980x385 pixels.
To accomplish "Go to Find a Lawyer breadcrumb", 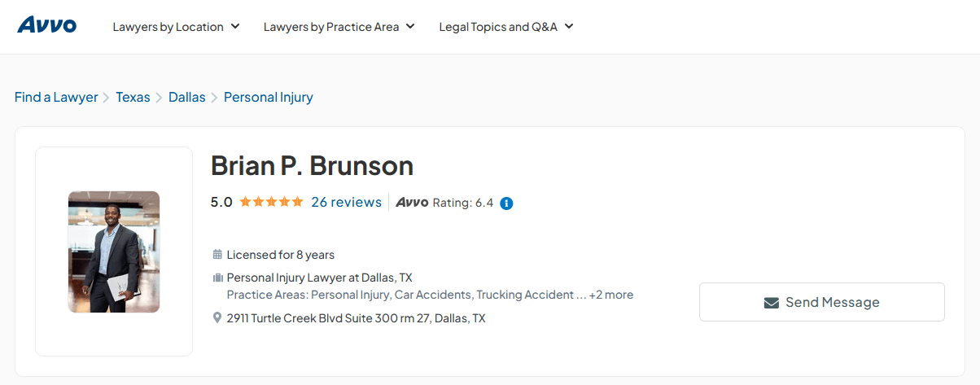I will click(56, 98).
